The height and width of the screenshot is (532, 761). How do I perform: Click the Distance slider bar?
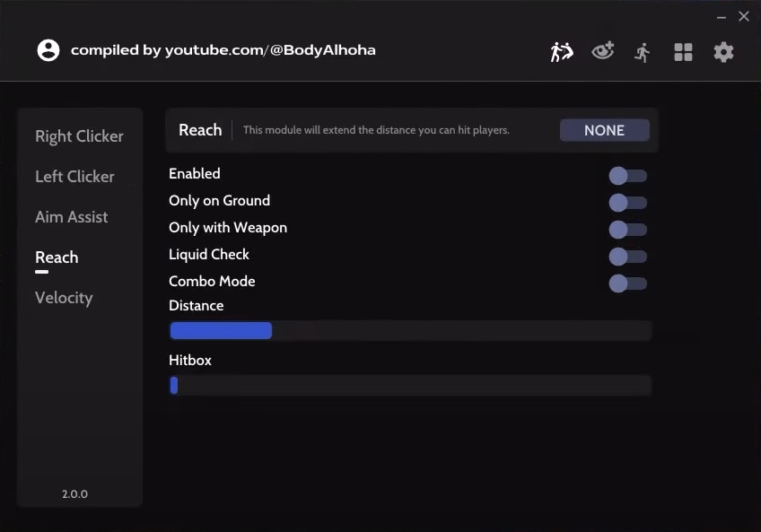tap(410, 330)
